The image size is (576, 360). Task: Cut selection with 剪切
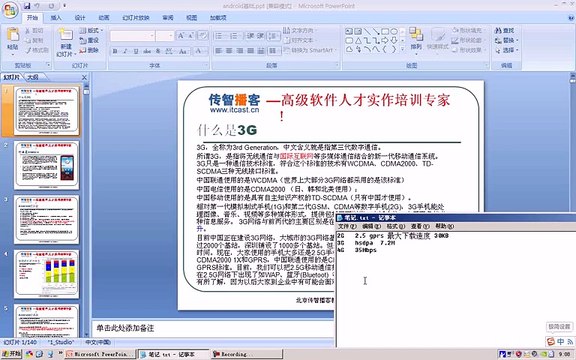pos(35,30)
